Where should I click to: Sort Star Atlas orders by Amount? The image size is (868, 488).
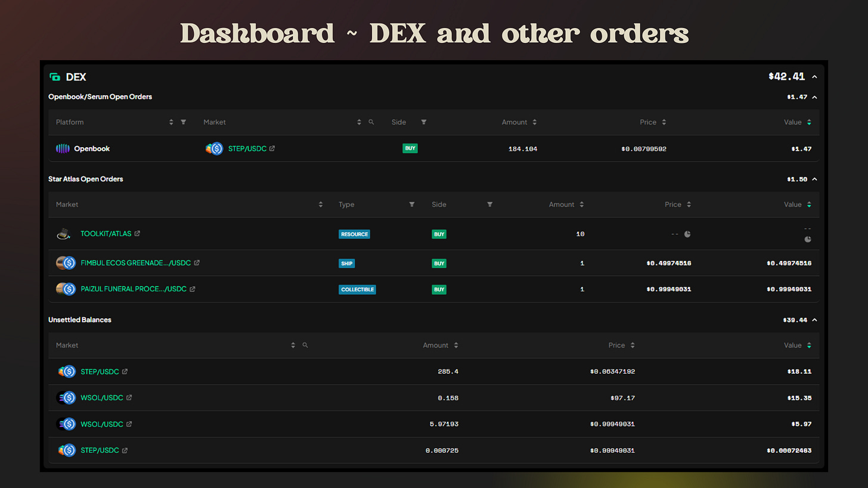click(581, 204)
